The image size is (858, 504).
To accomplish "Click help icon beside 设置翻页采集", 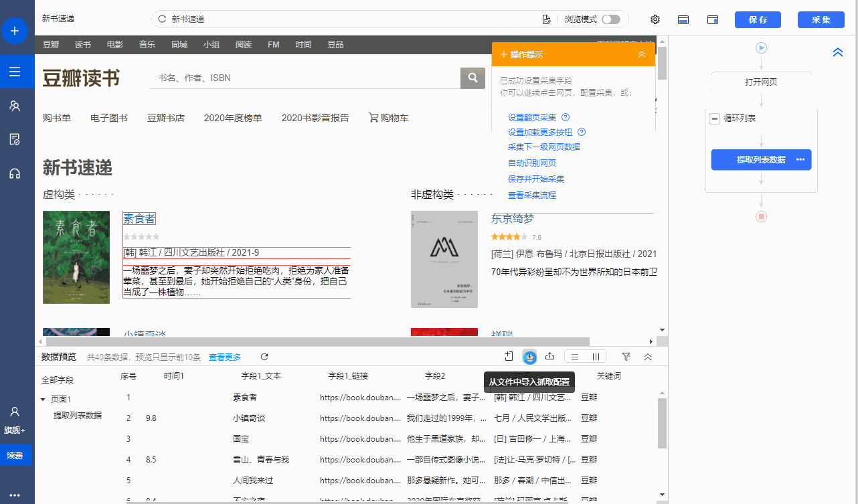I will coord(566,117).
